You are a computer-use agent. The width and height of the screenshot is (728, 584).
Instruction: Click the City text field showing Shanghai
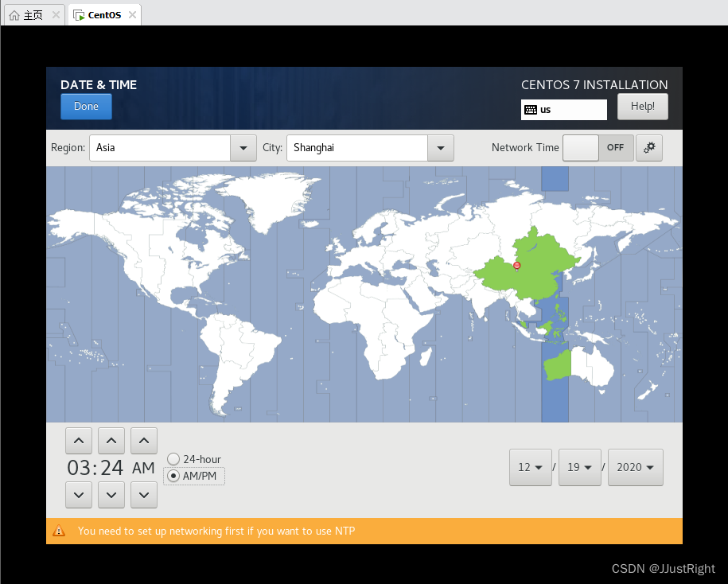click(x=357, y=148)
